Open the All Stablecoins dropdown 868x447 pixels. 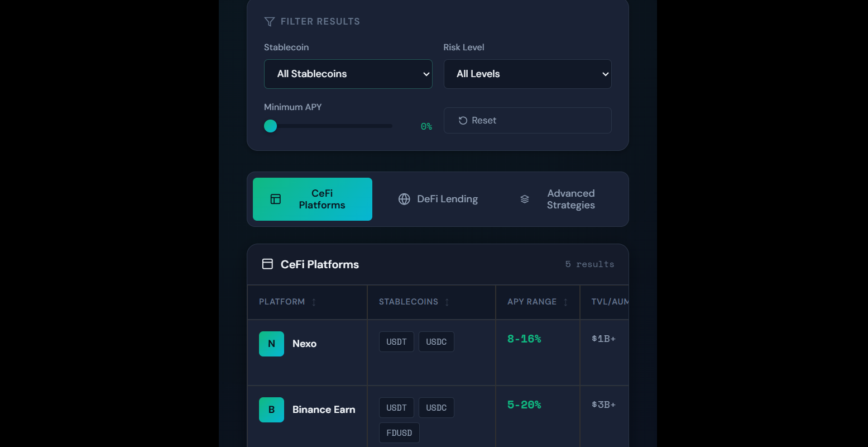tap(348, 74)
